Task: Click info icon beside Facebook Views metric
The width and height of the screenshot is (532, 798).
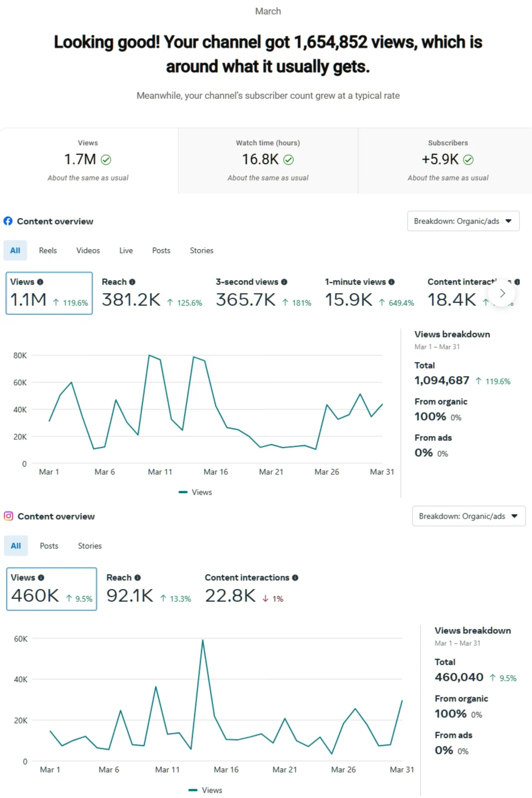Action: [x=40, y=282]
